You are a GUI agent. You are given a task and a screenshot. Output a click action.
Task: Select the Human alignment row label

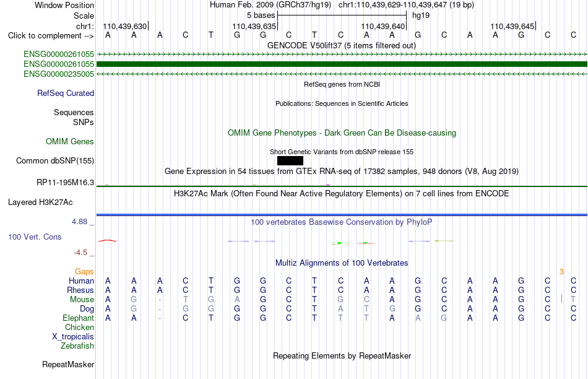click(x=81, y=281)
